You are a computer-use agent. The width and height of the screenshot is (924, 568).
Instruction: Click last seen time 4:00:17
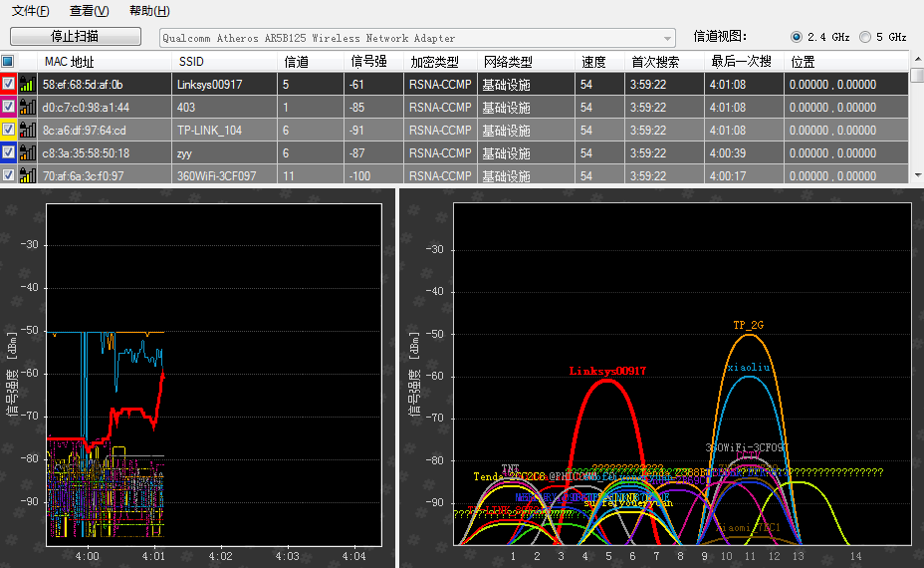728,175
